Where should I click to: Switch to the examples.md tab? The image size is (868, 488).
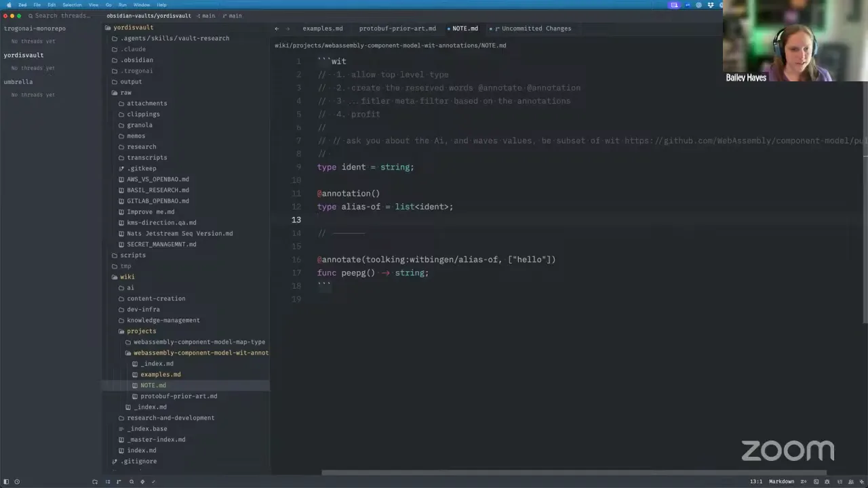point(322,28)
